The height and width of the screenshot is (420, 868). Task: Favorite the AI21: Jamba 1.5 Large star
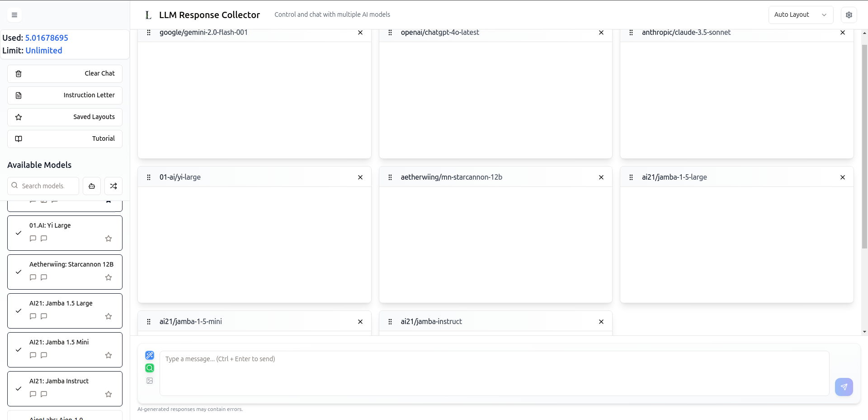pyautogui.click(x=108, y=316)
